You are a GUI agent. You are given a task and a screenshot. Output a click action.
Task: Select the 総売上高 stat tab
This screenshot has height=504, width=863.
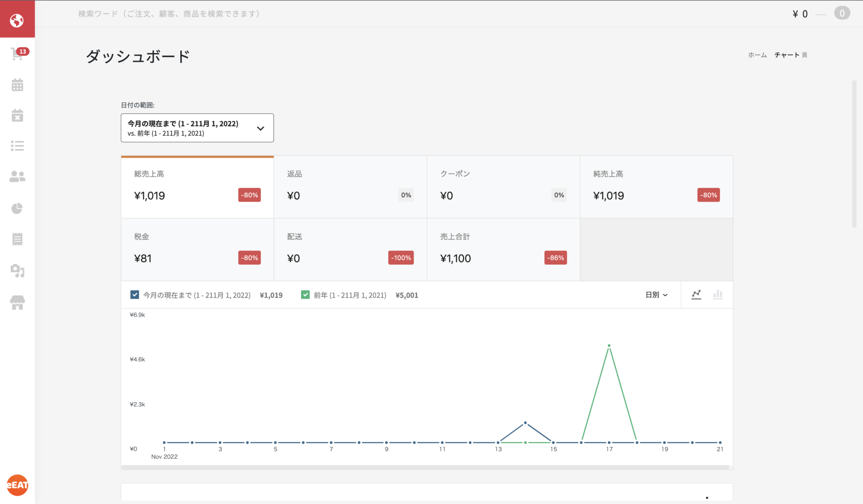tap(197, 187)
